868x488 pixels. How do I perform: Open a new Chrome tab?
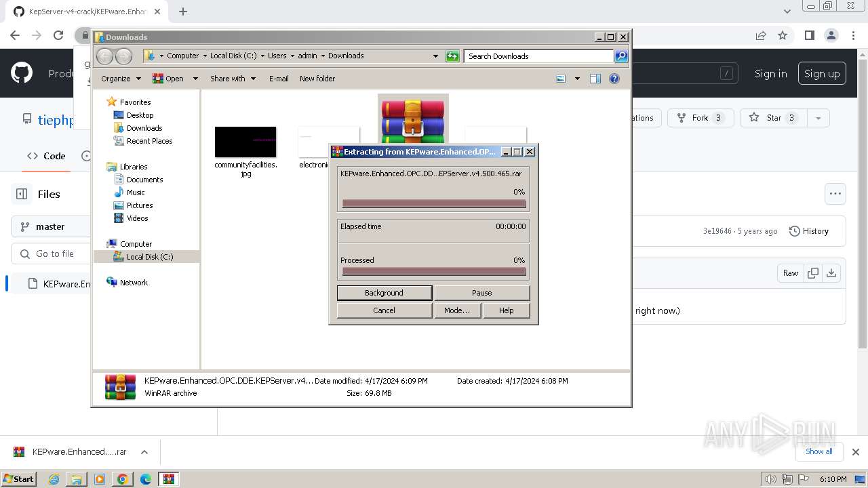(183, 11)
